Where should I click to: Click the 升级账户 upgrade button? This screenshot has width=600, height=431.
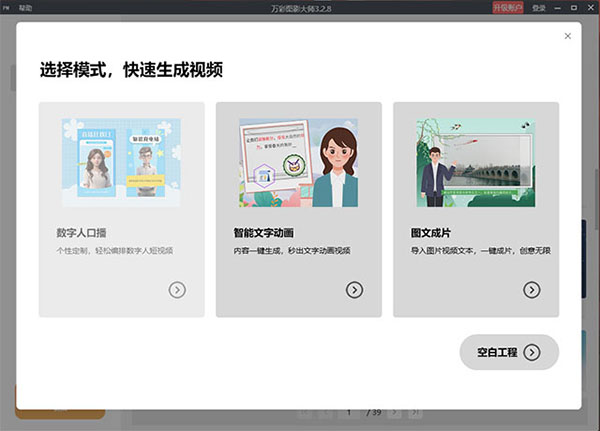point(508,8)
